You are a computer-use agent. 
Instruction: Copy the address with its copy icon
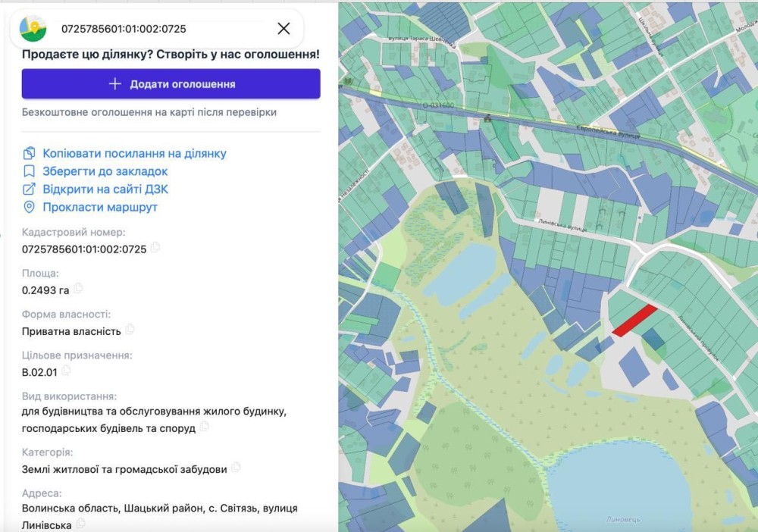(81, 524)
